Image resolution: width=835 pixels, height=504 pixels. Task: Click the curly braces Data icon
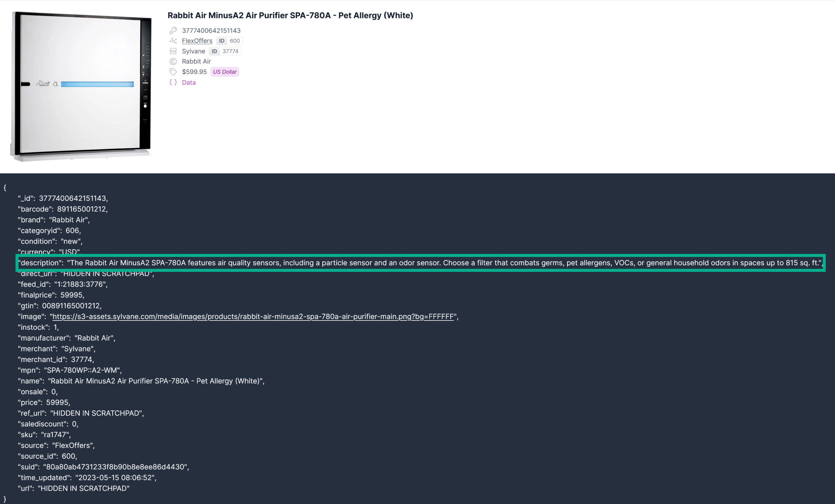click(173, 82)
